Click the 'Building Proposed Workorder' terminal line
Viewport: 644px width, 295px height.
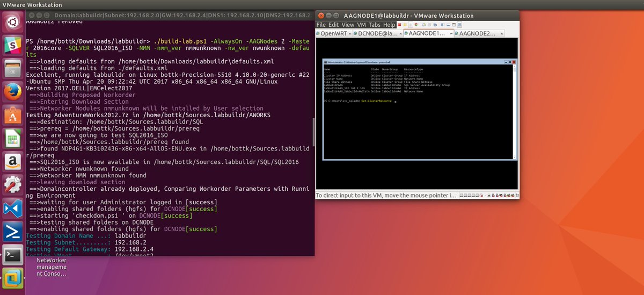point(82,95)
